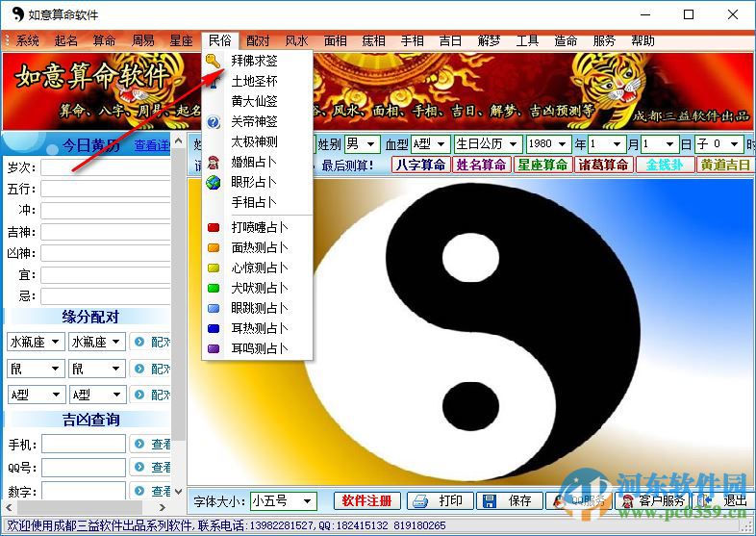The width and height of the screenshot is (756, 536).
Task: Click the green icon beside 犬吠测占卜
Action: pos(214,288)
